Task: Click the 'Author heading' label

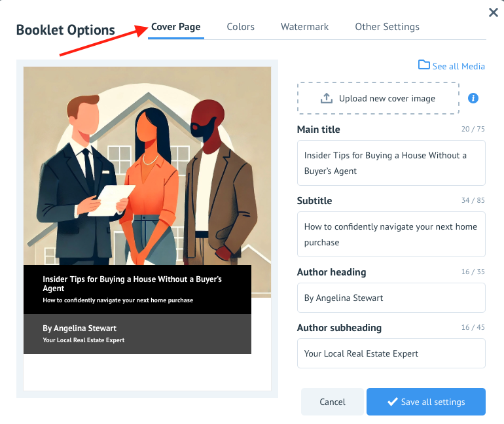Action: [x=331, y=272]
